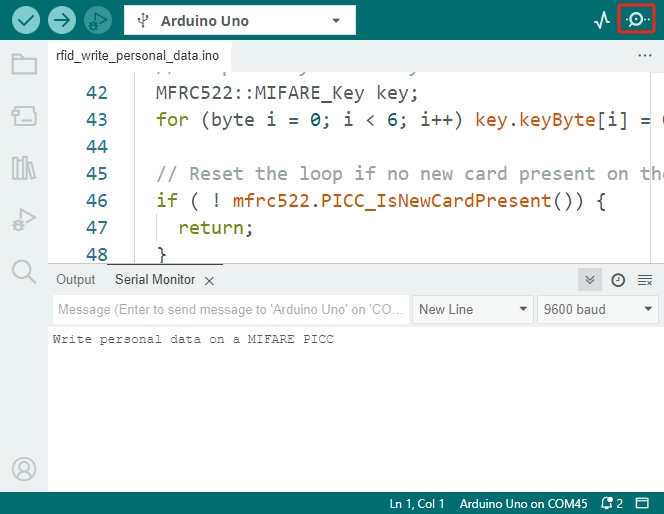This screenshot has width=664, height=514.
Task: Click the MFRC522::MIFARE_Key key; code line
Action: coord(287,93)
